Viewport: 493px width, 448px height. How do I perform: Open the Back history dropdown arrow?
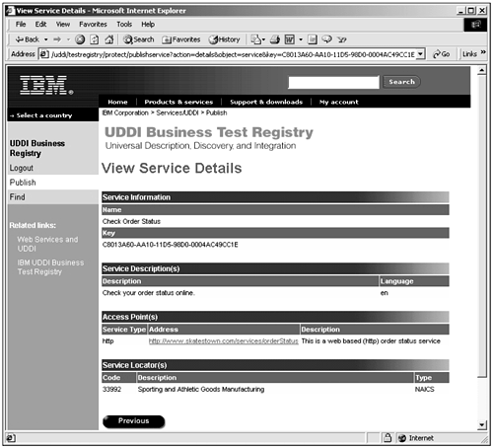[46, 39]
